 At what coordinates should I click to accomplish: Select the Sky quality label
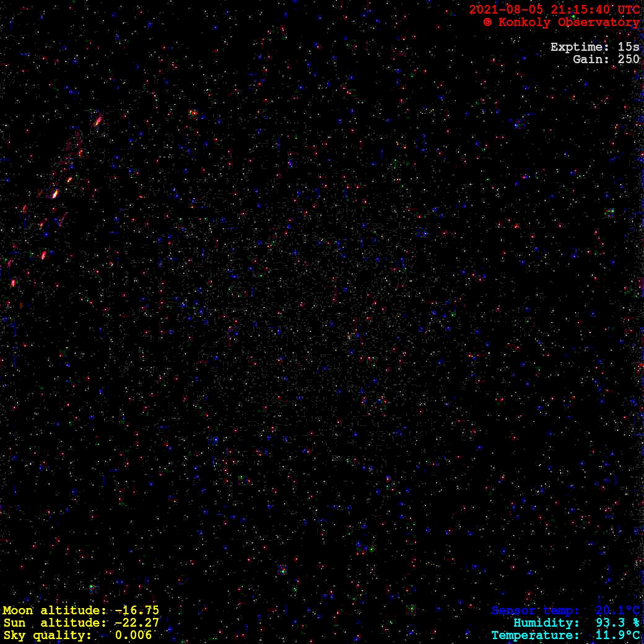pos(47,635)
